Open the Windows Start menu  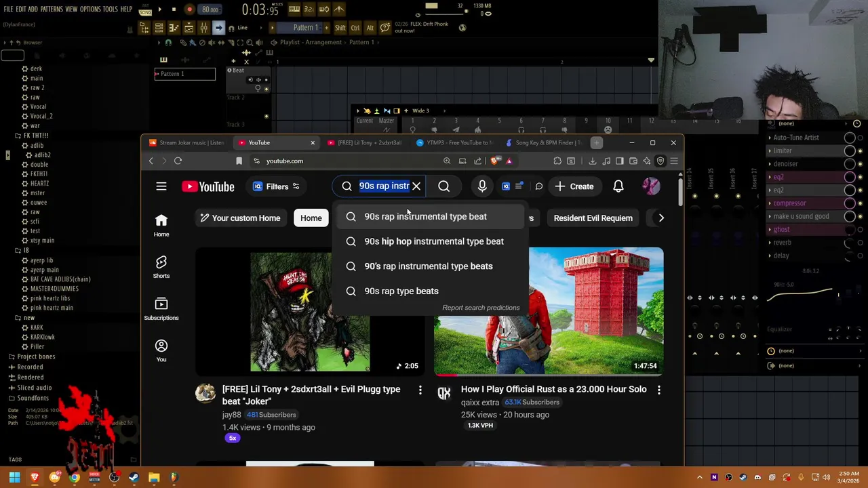pyautogui.click(x=14, y=477)
